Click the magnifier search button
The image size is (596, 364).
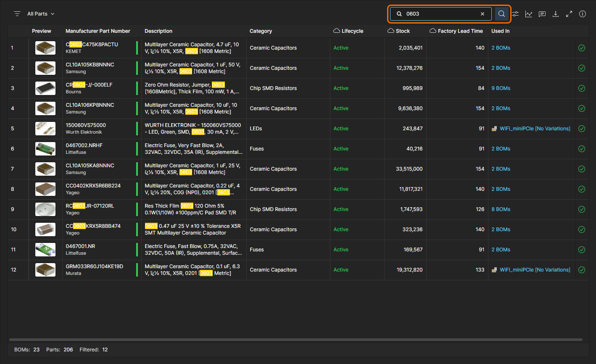click(501, 14)
